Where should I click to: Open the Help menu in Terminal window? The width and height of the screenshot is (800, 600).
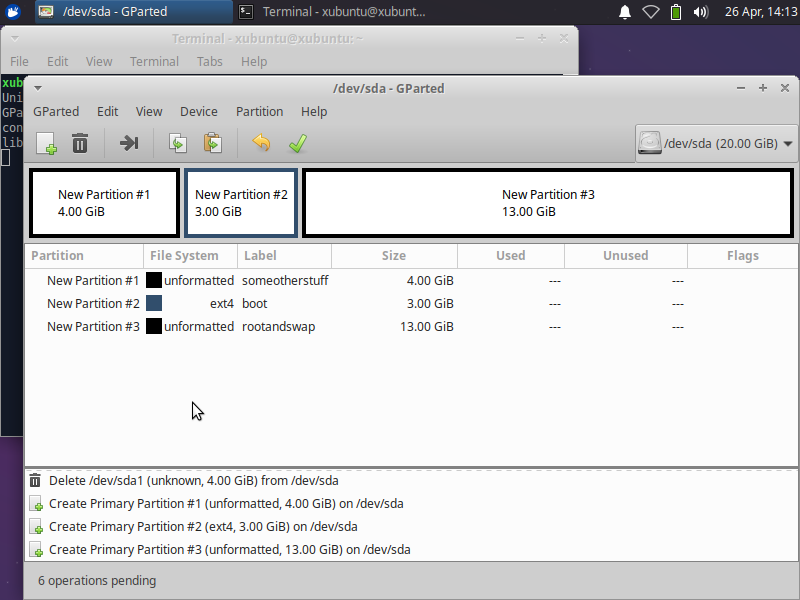coord(254,62)
